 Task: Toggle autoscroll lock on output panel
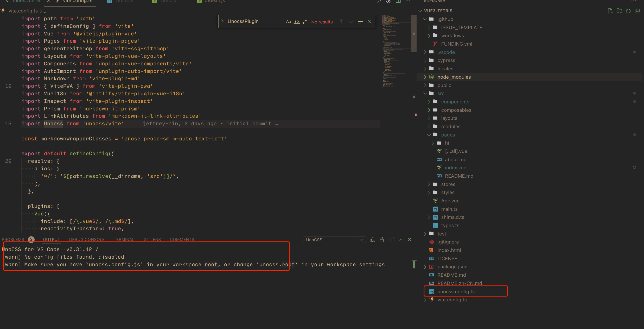[x=382, y=239]
